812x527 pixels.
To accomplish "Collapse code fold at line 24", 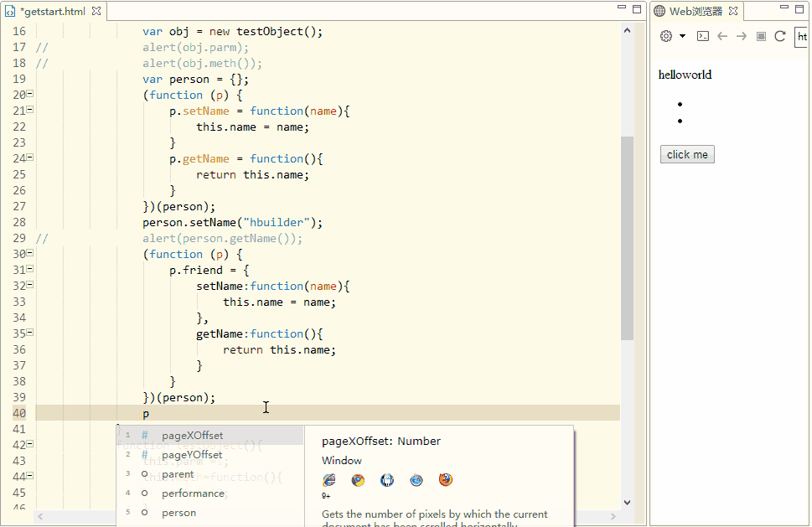I will click(x=30, y=158).
